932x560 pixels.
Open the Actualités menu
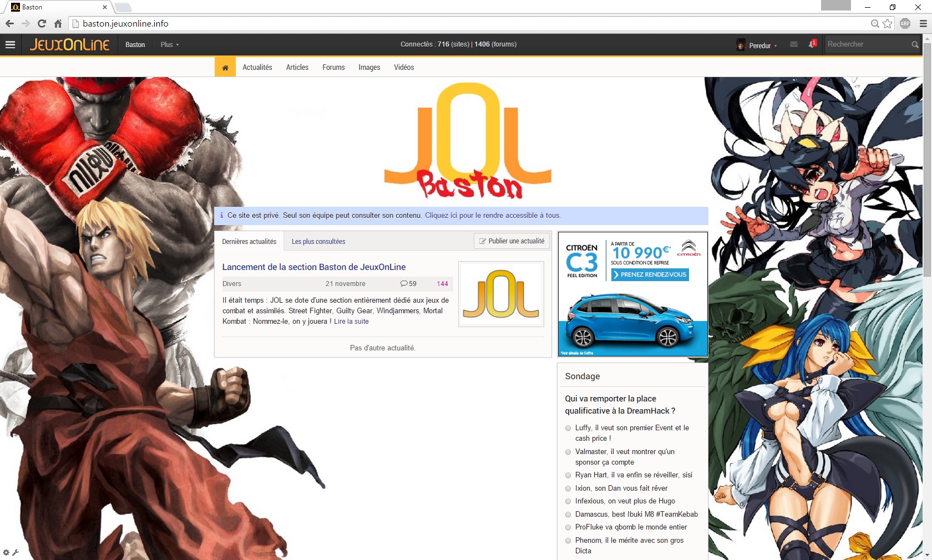257,67
